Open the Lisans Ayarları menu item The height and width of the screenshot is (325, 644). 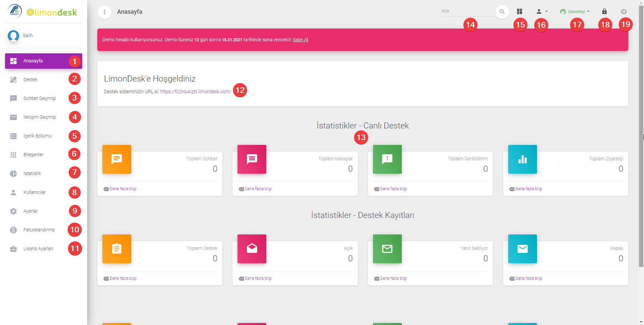tap(44, 249)
